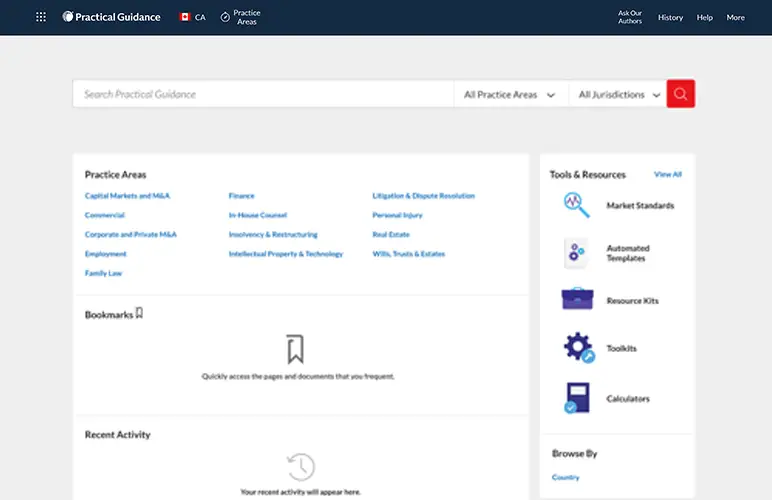
Task: Click the Canada flag jurisdiction icon
Action: (x=185, y=17)
